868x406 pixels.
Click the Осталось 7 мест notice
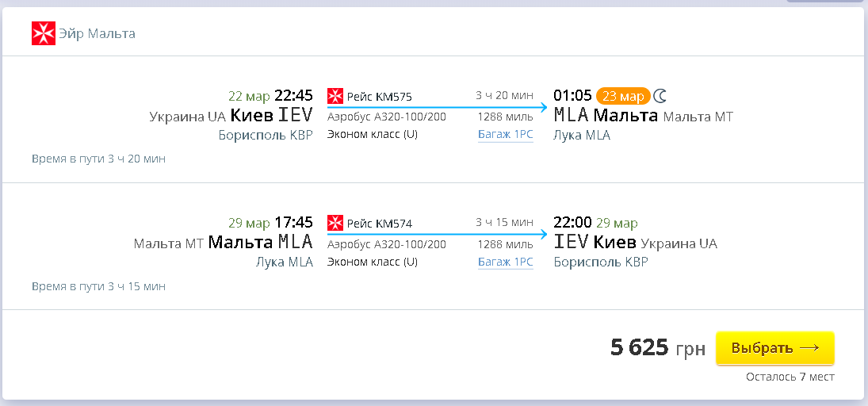coord(790,377)
